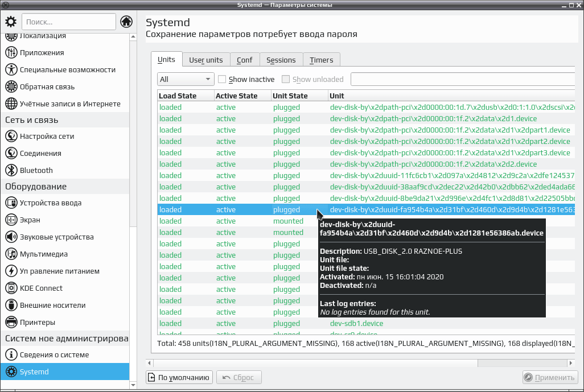
Task: Open the All unit type dropdown
Action: [x=186, y=79]
